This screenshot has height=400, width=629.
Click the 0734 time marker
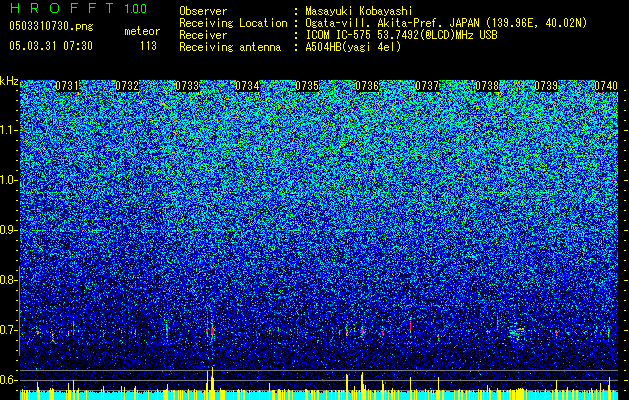[247, 86]
